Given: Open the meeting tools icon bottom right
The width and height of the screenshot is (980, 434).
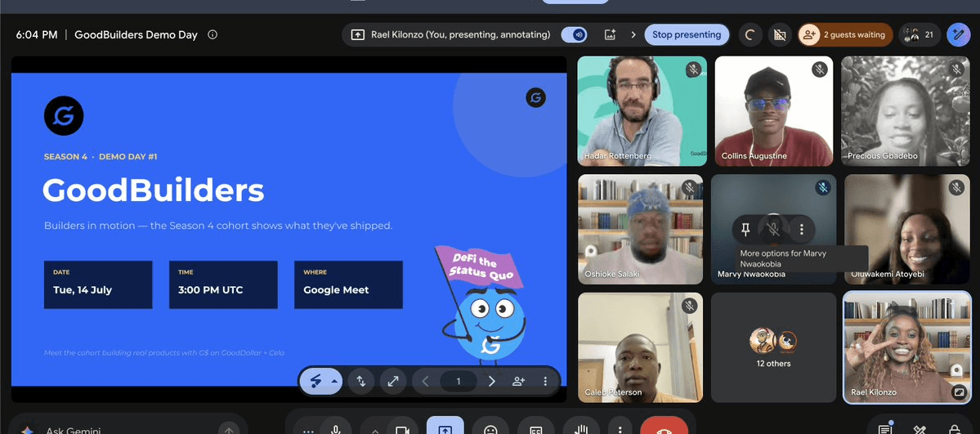Looking at the screenshot, I should coord(920,429).
